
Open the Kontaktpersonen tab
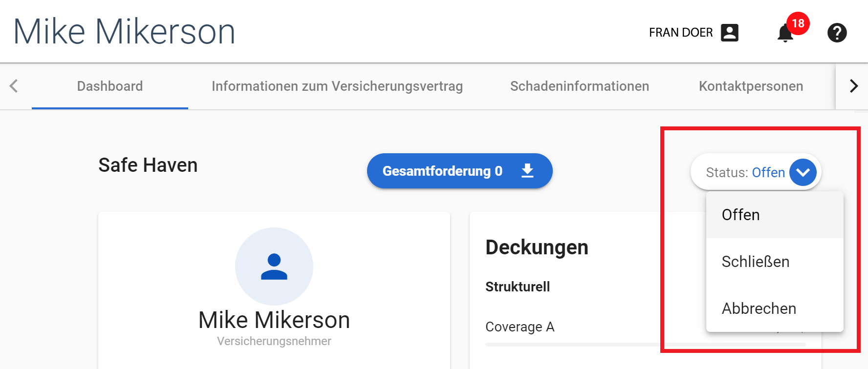point(751,86)
